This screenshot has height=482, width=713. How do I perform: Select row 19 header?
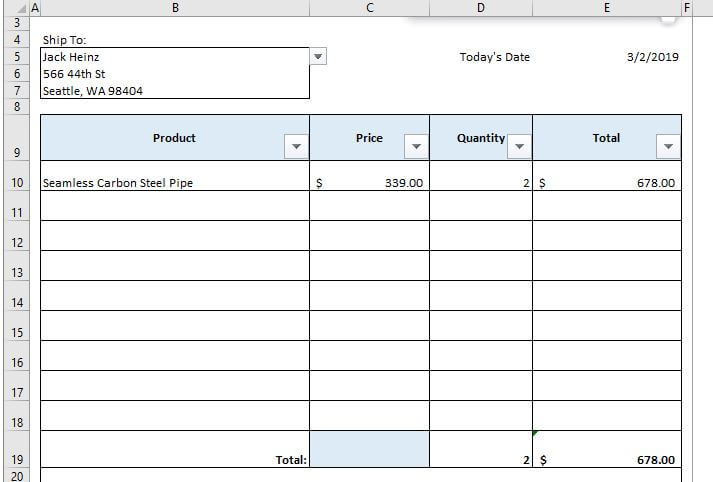[16, 459]
